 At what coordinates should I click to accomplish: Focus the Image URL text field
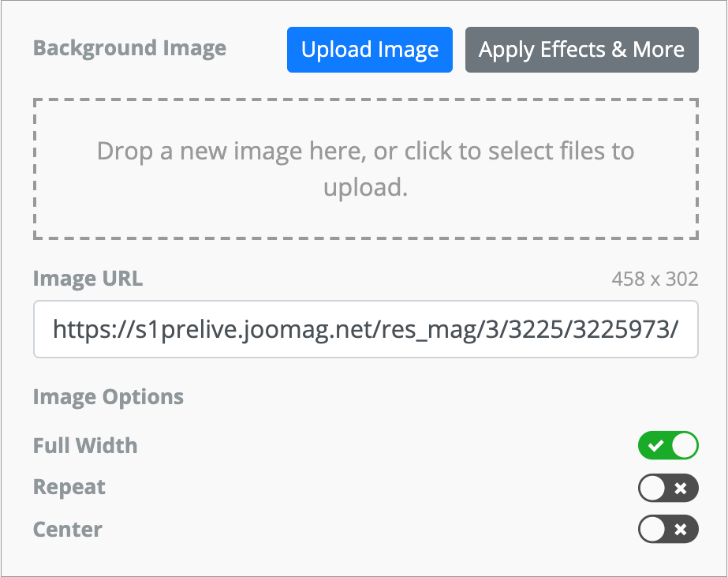[x=365, y=329]
